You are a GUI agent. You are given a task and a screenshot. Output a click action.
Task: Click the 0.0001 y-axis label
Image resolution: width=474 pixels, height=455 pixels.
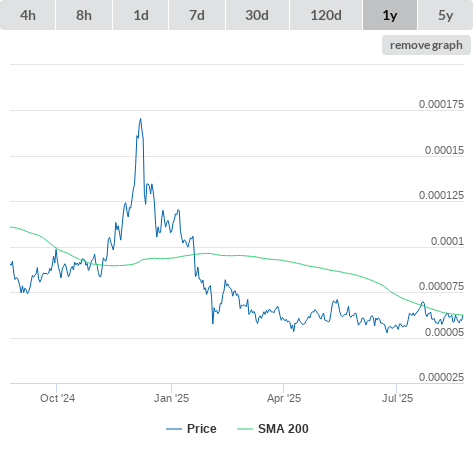447,241
